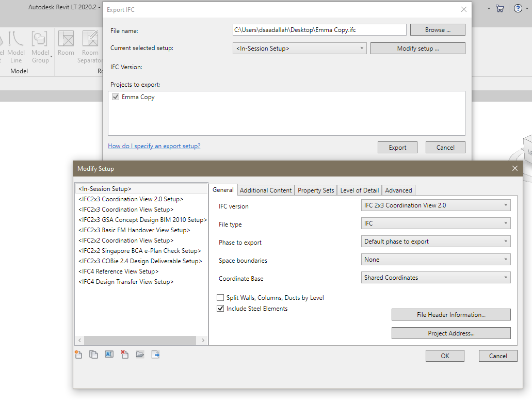This screenshot has height=401, width=532.
Task: Create a new setup with the new-setup icon
Action: click(78, 354)
